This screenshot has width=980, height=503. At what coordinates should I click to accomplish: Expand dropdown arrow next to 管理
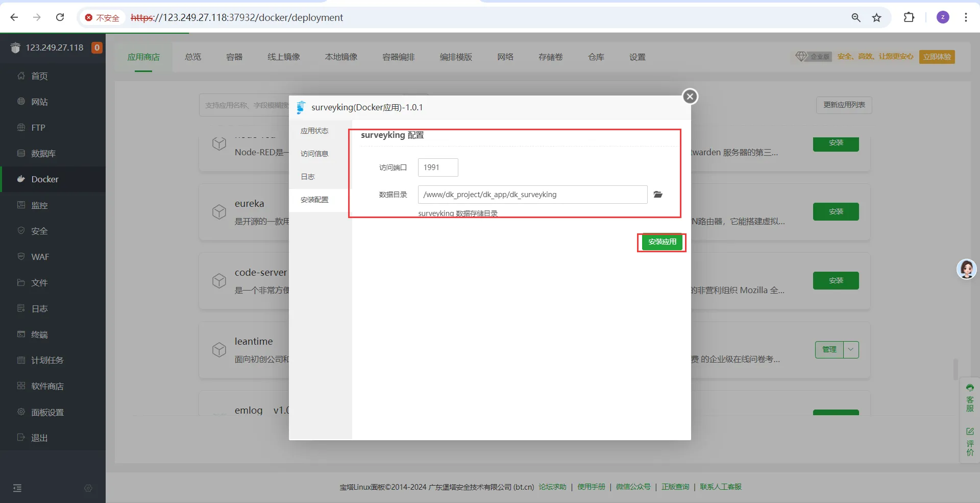tap(851, 350)
